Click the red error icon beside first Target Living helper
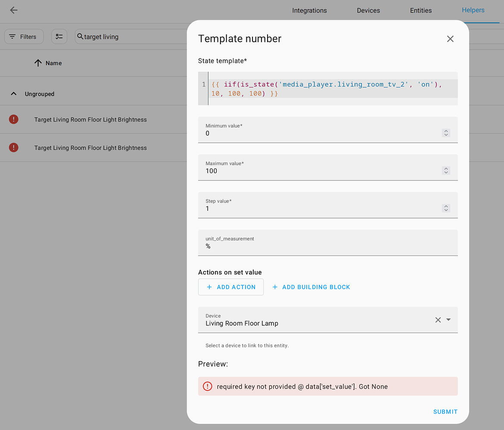This screenshot has width=504, height=430. tap(13, 119)
